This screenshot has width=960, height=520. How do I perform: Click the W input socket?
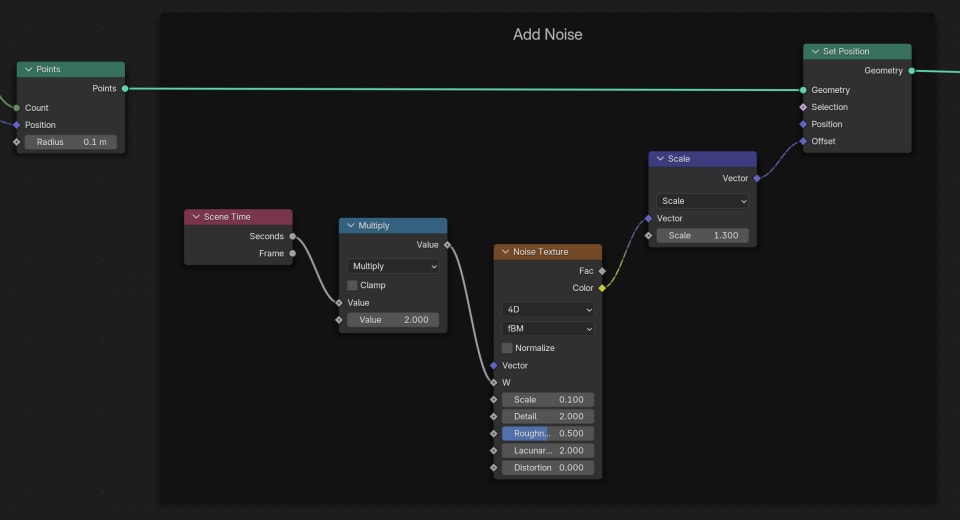click(x=494, y=382)
